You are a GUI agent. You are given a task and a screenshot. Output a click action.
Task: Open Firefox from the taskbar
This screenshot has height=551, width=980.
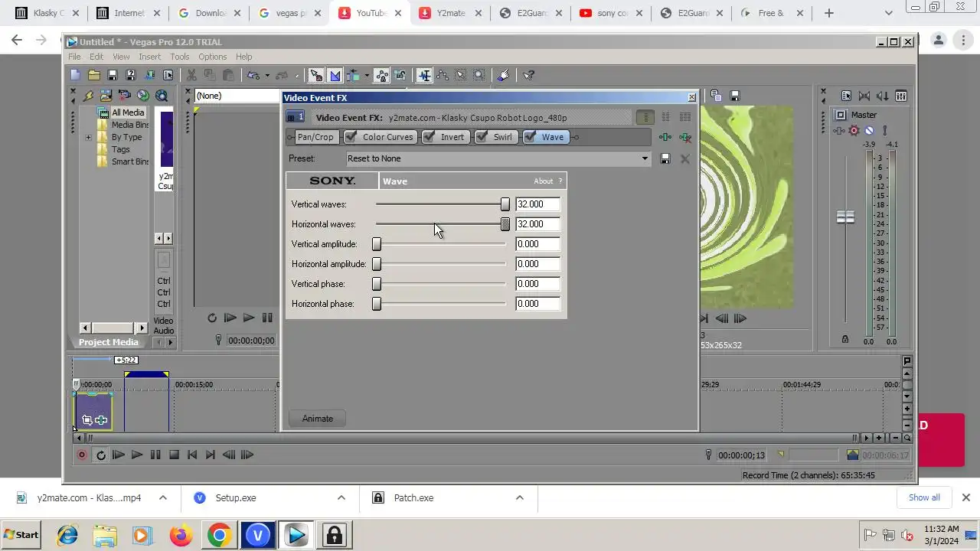tap(181, 535)
